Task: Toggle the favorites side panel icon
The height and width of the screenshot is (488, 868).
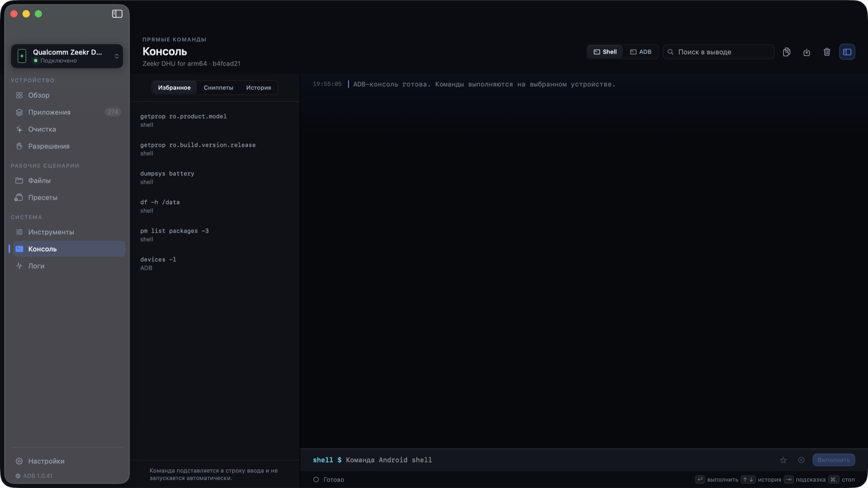Action: tap(847, 52)
